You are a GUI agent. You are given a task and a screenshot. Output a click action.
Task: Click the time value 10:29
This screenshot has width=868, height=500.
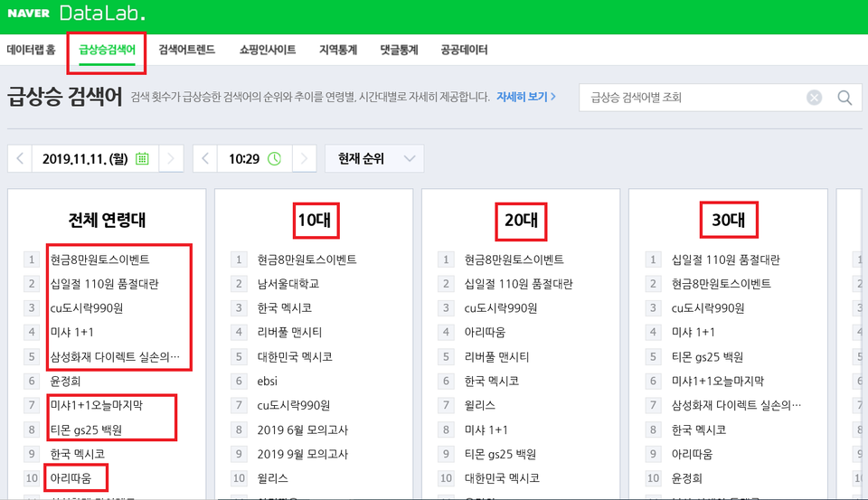coord(244,159)
